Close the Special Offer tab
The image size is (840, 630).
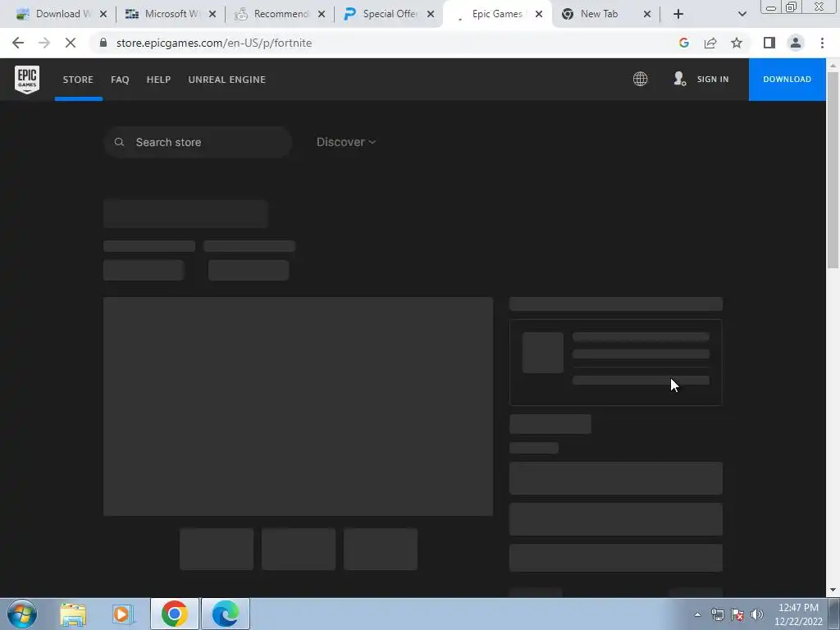(430, 14)
